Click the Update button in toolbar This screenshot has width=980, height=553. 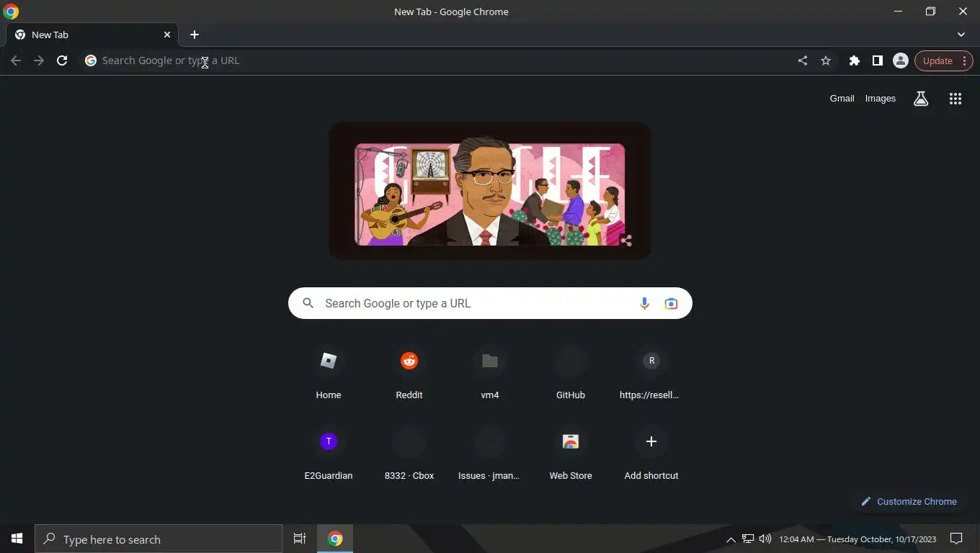(x=944, y=60)
